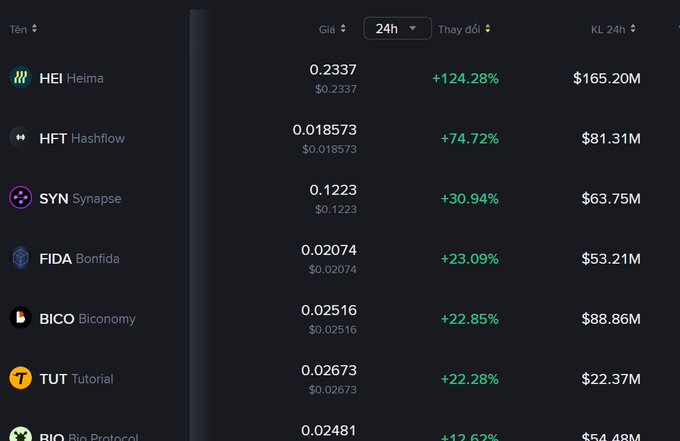Sort by the Thay đổi column
680x441 pixels.
pos(464,29)
